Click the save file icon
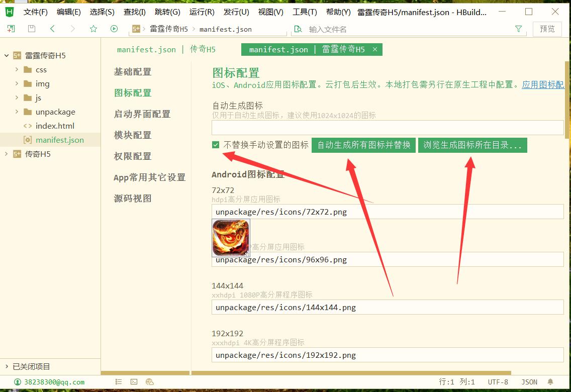Screen dimensions: 571x392 pyautogui.click(x=32, y=29)
